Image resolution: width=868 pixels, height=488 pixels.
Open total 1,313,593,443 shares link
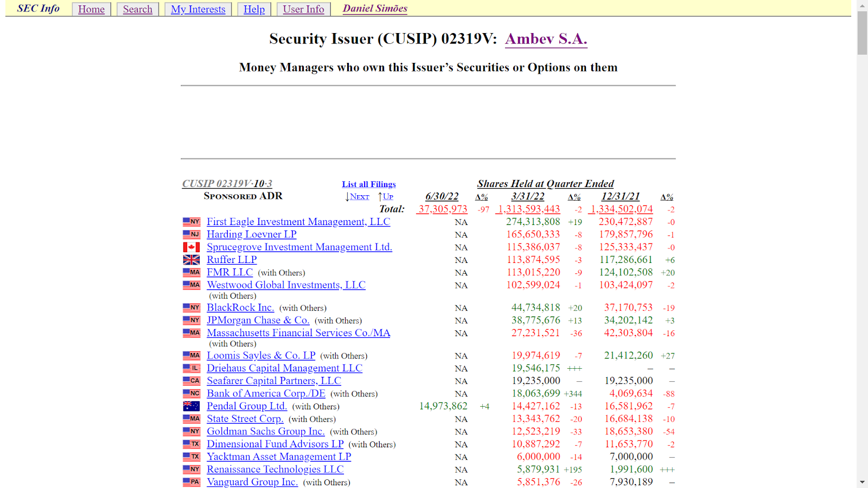click(528, 209)
